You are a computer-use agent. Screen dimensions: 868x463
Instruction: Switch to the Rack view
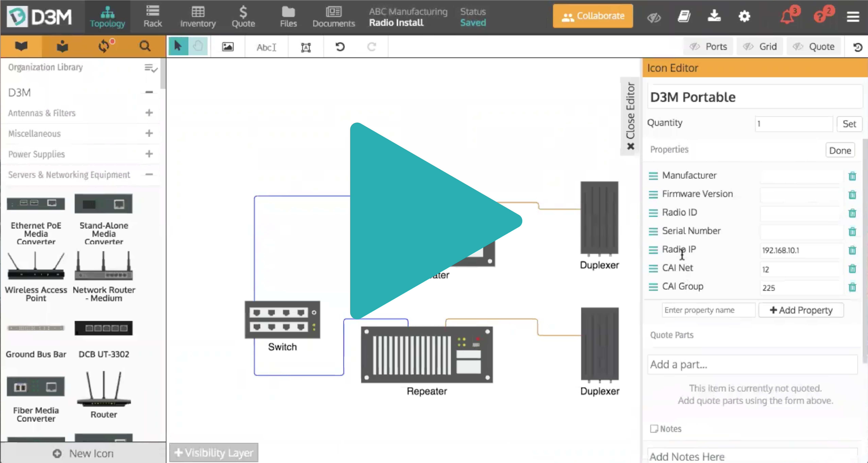coord(152,16)
